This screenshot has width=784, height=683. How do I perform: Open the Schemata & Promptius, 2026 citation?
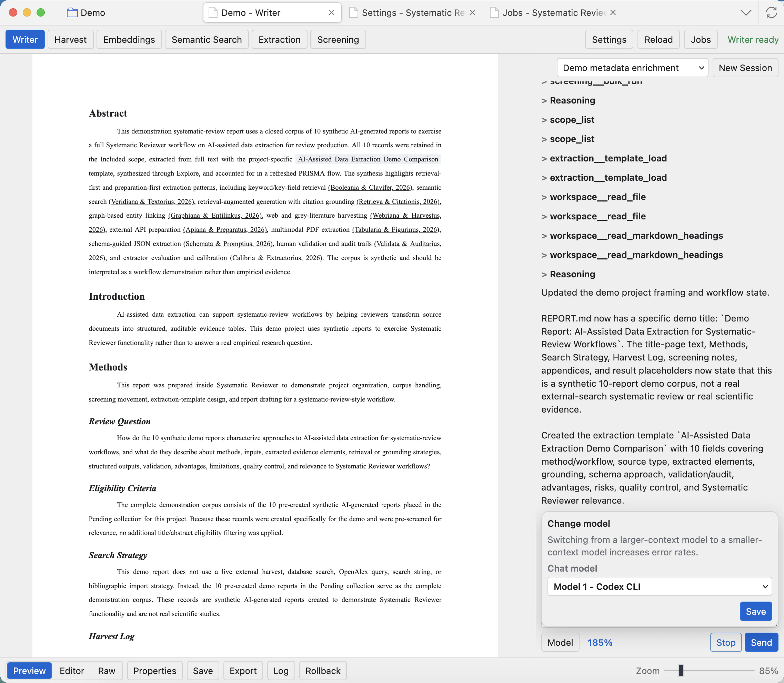[x=228, y=244]
